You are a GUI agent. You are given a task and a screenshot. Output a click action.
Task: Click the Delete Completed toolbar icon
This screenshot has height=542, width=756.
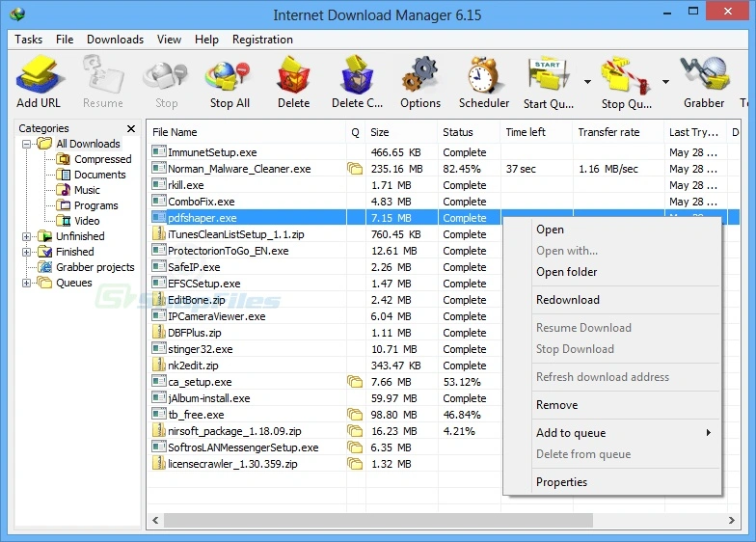pos(357,75)
